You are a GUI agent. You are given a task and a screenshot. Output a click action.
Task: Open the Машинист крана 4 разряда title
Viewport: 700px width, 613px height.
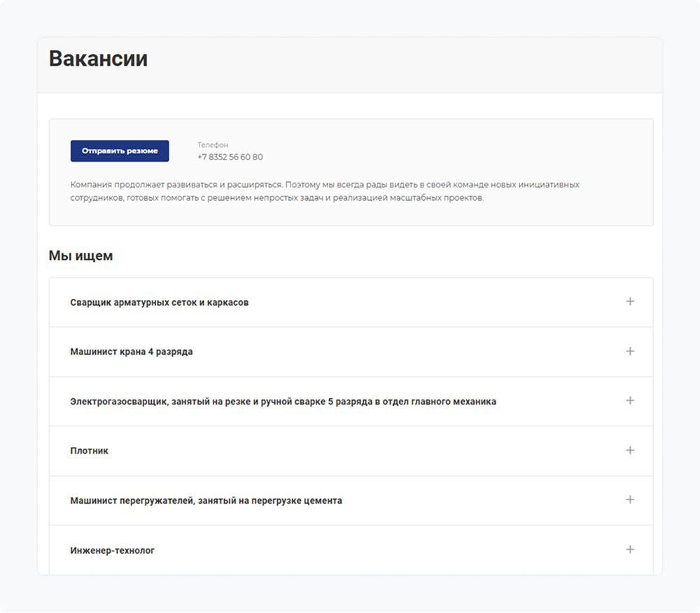pos(132,352)
